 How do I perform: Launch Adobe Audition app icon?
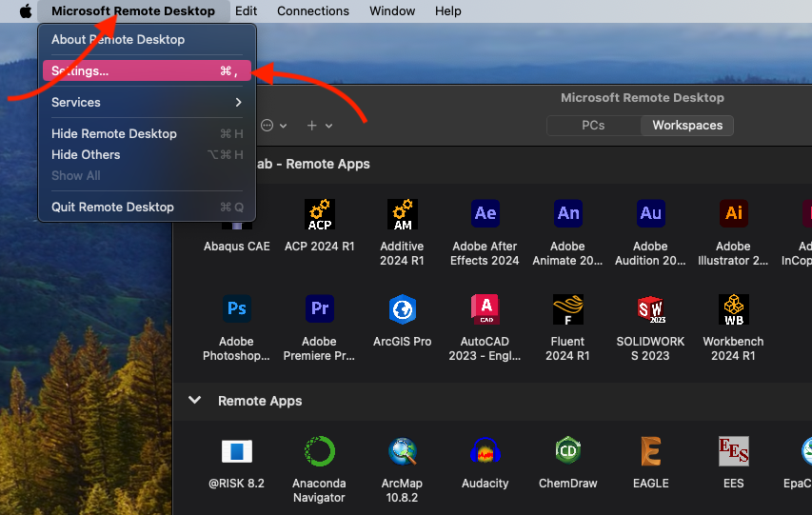tap(651, 213)
